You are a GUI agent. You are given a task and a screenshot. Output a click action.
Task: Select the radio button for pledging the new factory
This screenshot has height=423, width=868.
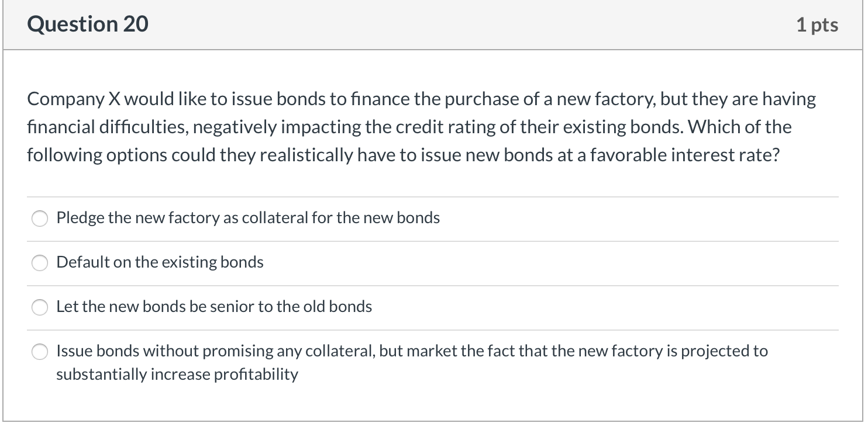pos(40,219)
